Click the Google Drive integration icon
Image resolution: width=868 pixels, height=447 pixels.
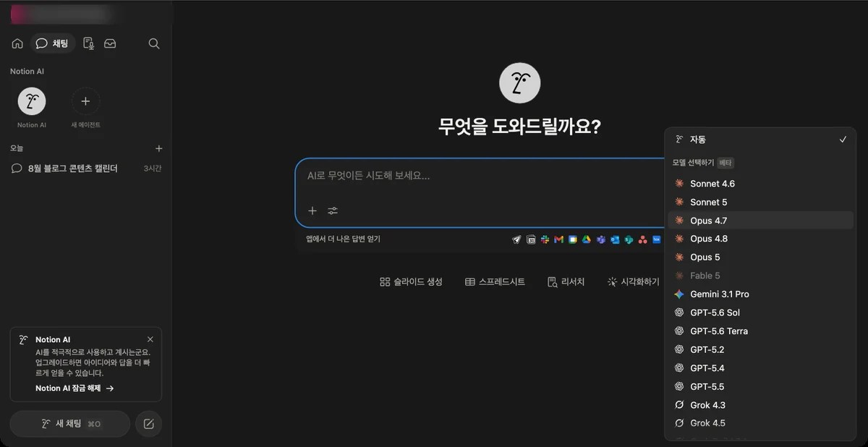coord(587,239)
